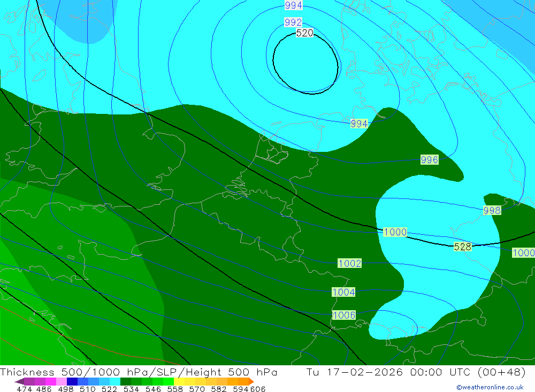This screenshot has height=392, width=535.
Task: Click the 486 legend value
Action: [x=44, y=389]
